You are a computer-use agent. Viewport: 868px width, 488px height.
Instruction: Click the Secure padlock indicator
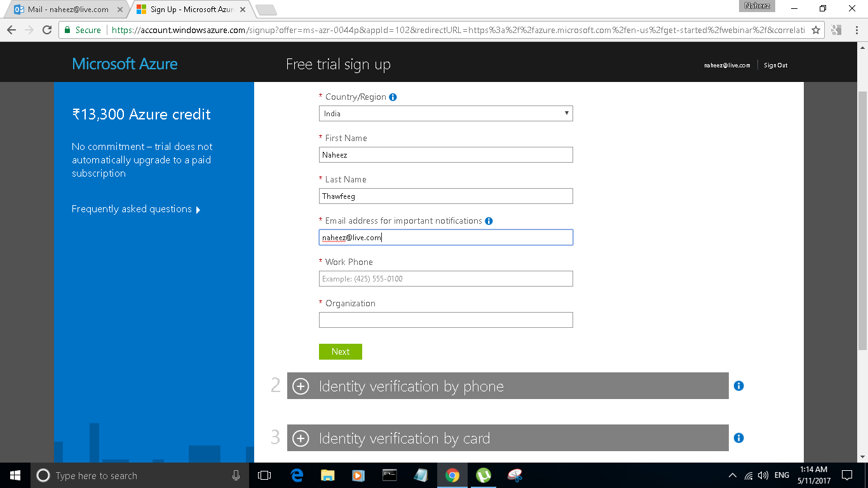tap(82, 30)
